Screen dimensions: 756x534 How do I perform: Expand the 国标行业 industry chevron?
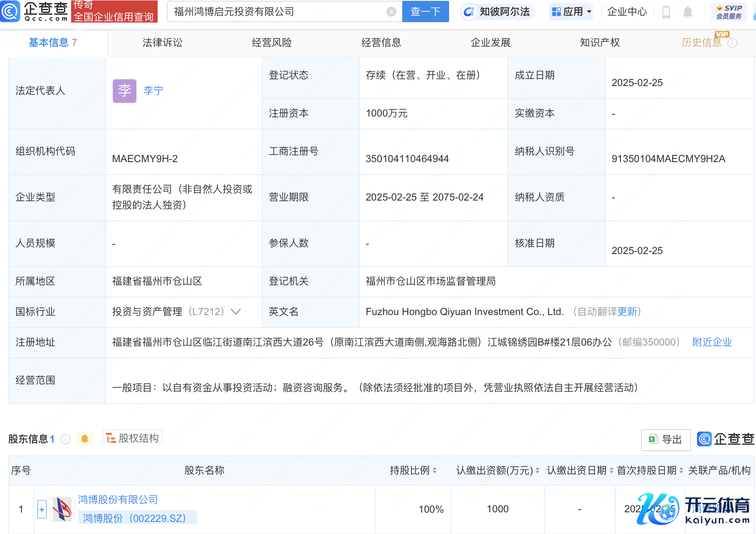click(x=236, y=312)
